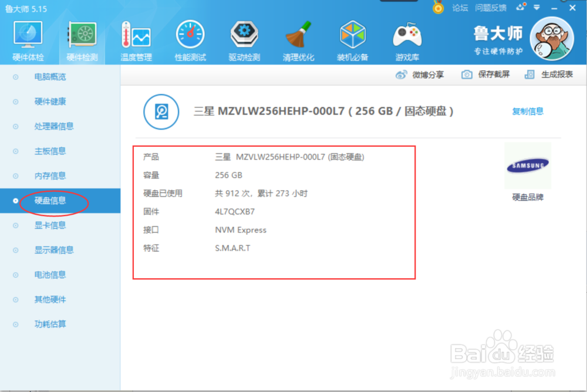This screenshot has width=587, height=392.
Task: Click the gold medal icon in title bar
Action: click(x=438, y=7)
